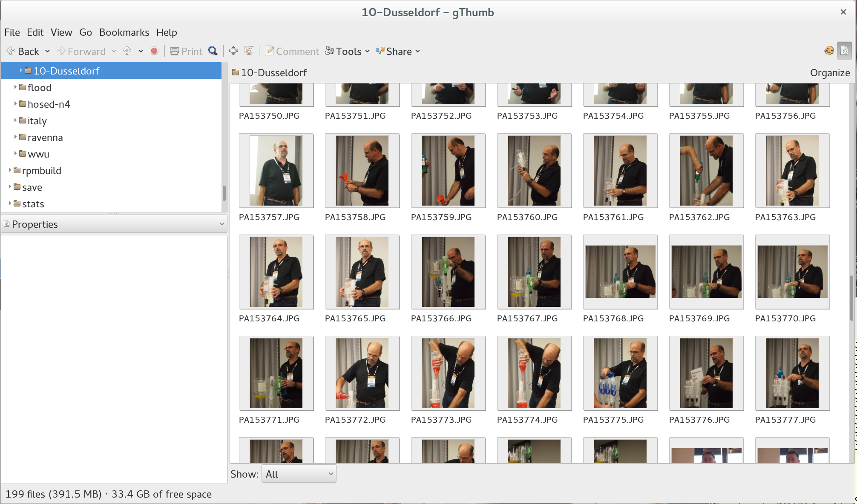The image size is (857, 504).
Task: Open the Edit menu
Action: (35, 32)
